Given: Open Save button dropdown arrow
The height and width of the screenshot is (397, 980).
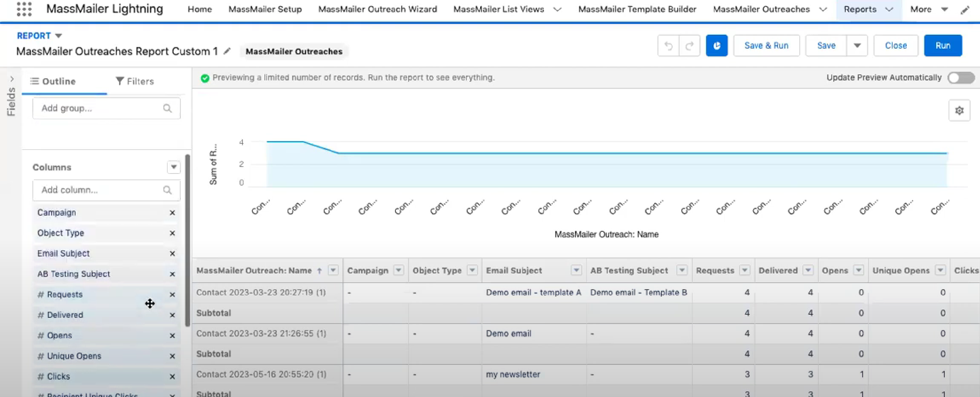Looking at the screenshot, I should (857, 46).
